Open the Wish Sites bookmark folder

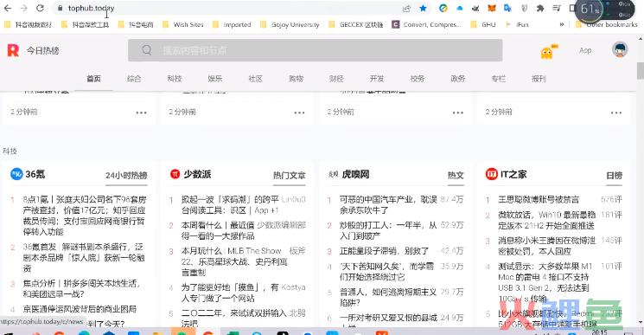point(183,24)
